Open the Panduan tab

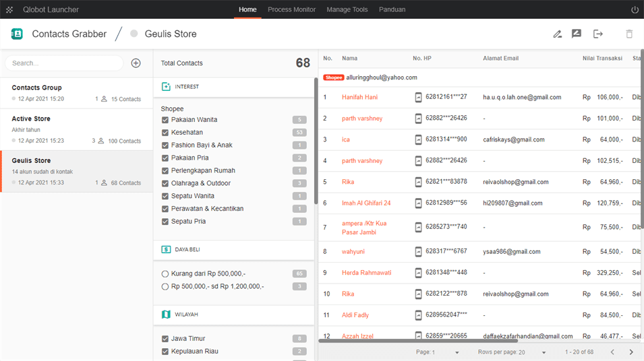click(392, 9)
